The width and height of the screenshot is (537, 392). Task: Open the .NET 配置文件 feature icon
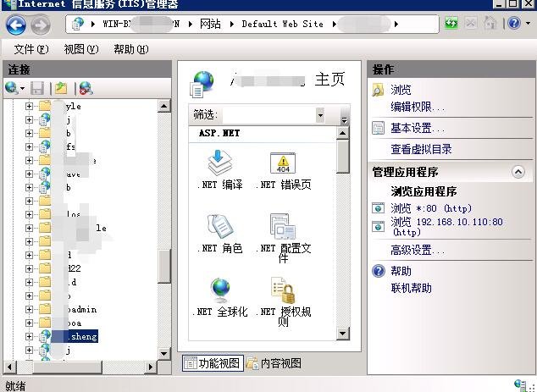(283, 226)
